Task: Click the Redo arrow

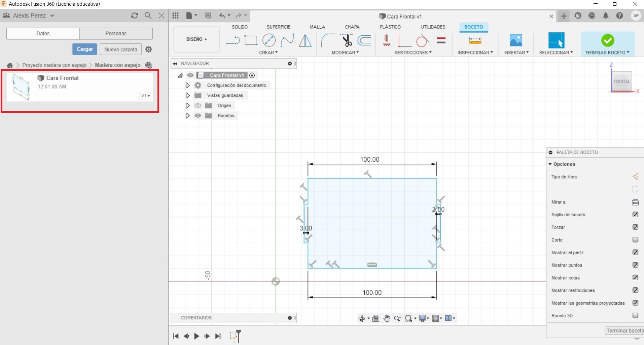Action: (x=239, y=15)
